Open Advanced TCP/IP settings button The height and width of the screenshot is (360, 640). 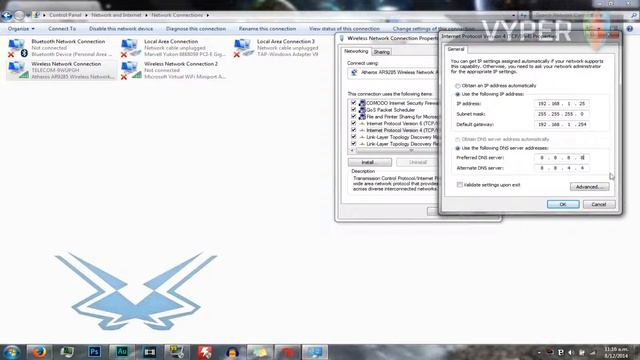(589, 187)
